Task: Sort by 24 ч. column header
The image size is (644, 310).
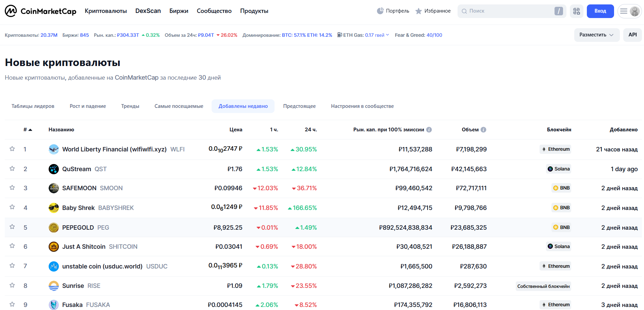Action: click(311, 130)
